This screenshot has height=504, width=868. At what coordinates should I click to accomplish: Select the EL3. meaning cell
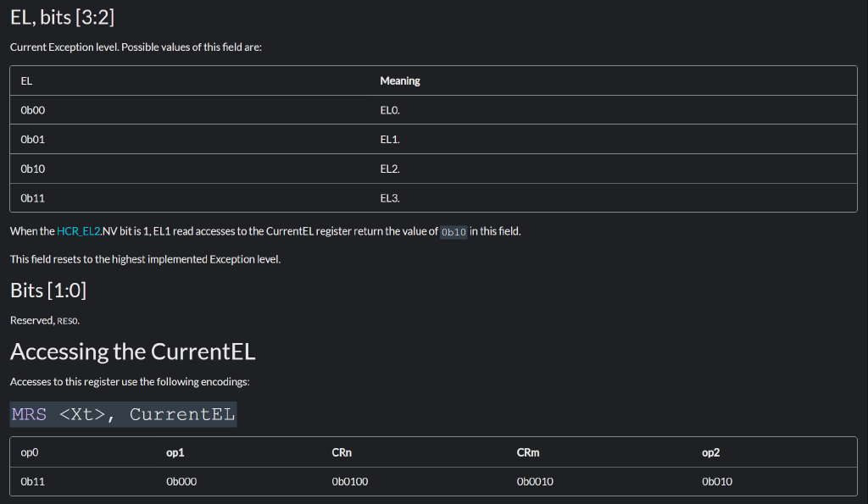click(390, 197)
